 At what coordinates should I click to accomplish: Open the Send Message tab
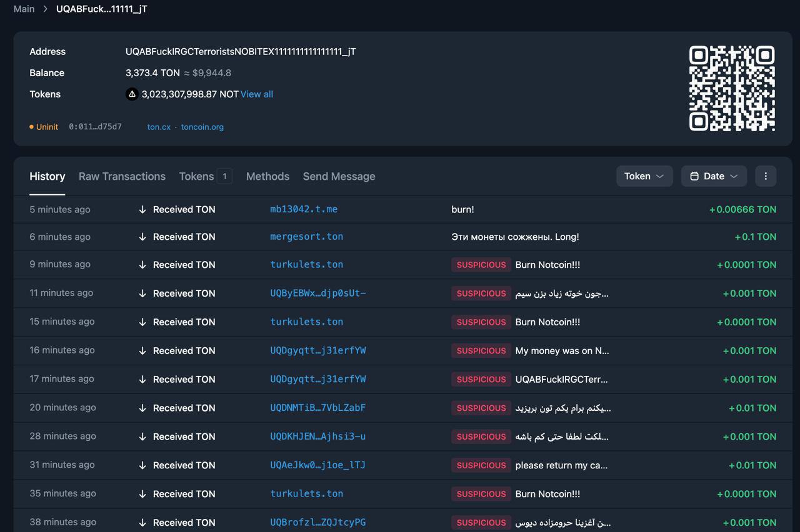point(339,176)
